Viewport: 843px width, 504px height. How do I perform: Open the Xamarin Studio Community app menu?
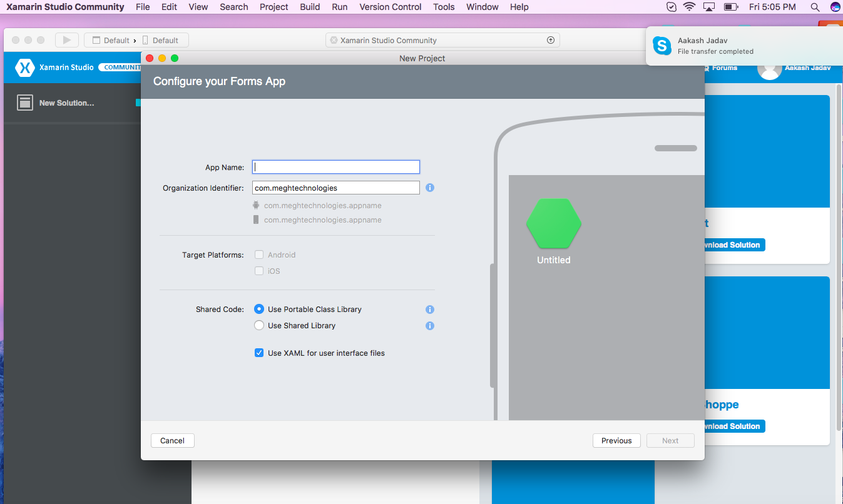pyautogui.click(x=65, y=7)
